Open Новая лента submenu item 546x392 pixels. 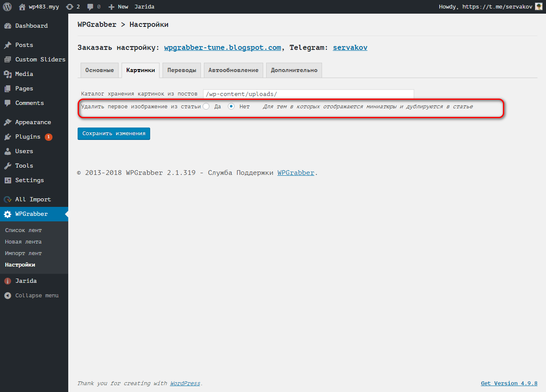[x=23, y=241]
